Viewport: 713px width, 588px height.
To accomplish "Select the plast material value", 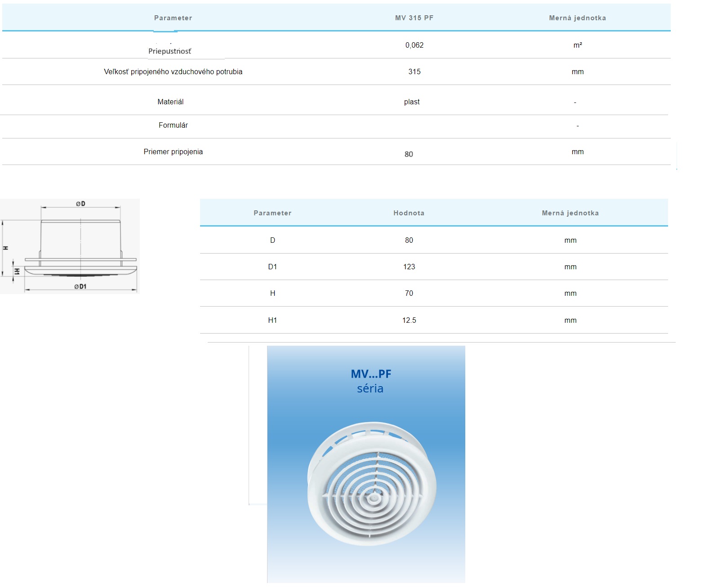I will [411, 102].
